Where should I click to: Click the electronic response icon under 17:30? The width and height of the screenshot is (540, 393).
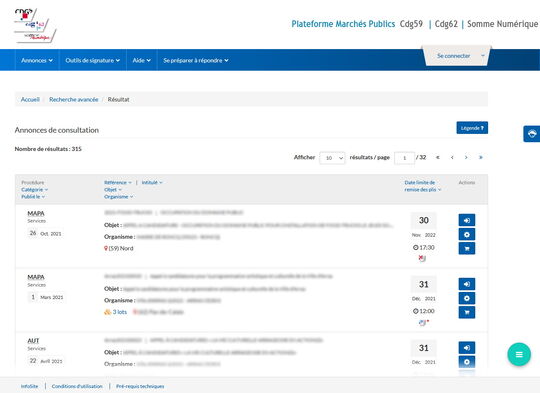pyautogui.click(x=422, y=258)
